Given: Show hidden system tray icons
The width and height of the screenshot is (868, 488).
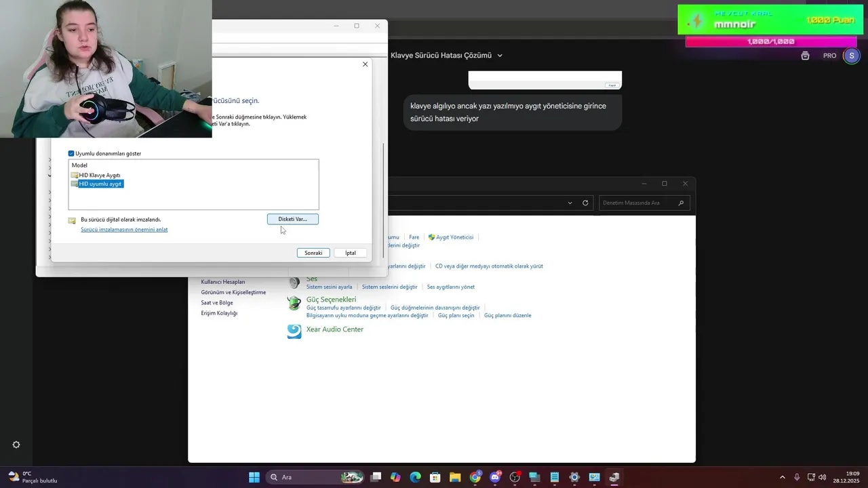Looking at the screenshot, I should 783,477.
